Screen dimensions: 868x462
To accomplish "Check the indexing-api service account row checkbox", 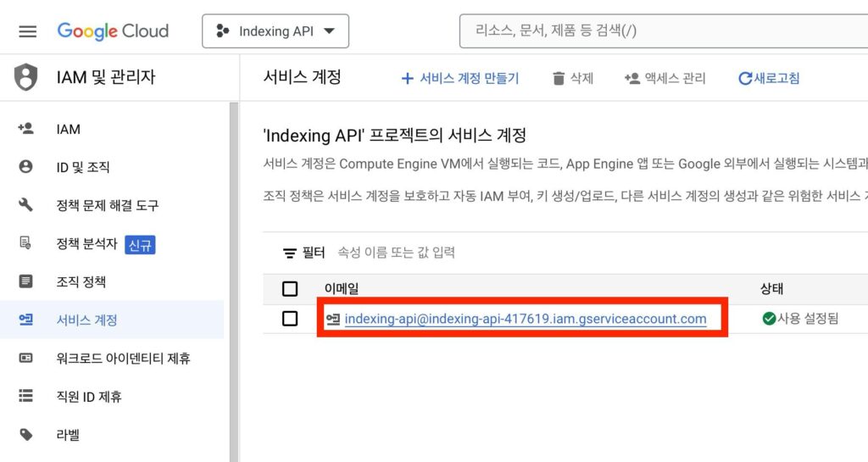I will tap(290, 319).
